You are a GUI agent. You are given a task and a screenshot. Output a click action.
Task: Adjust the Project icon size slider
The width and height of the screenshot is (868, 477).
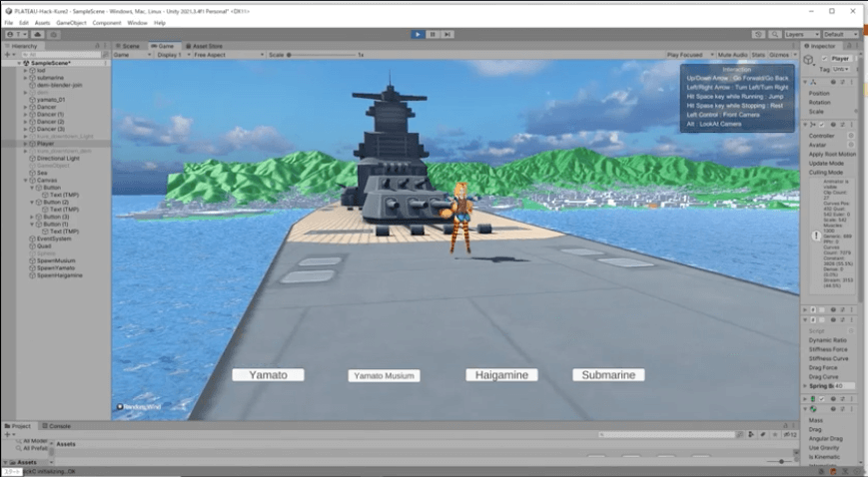779,461
